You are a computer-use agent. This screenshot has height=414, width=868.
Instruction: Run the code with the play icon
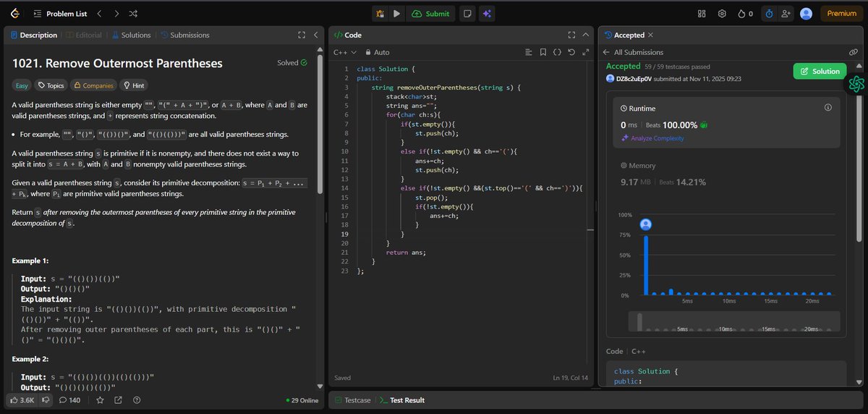pos(396,13)
